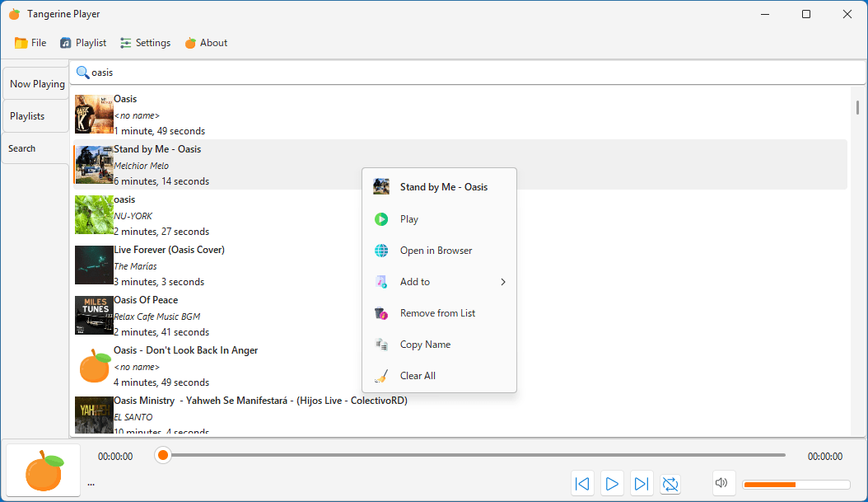Click the Remove from List trash icon
This screenshot has width=868, height=502.
point(380,313)
